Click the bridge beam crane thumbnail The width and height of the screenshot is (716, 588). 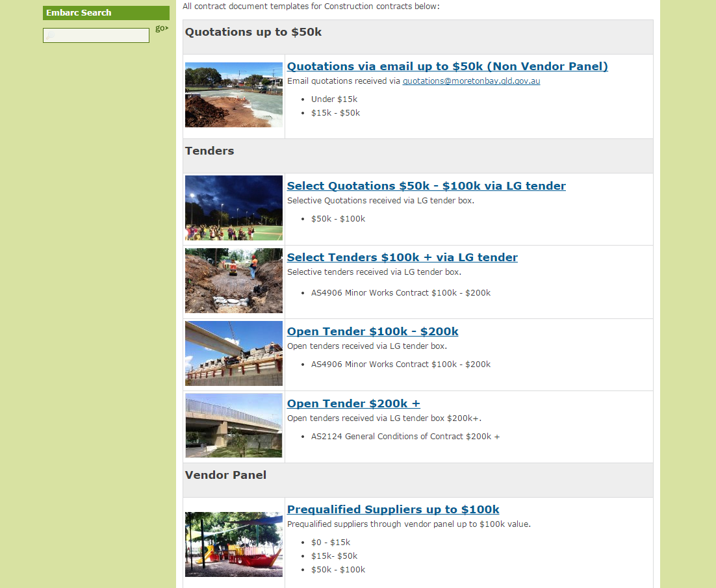tap(234, 353)
